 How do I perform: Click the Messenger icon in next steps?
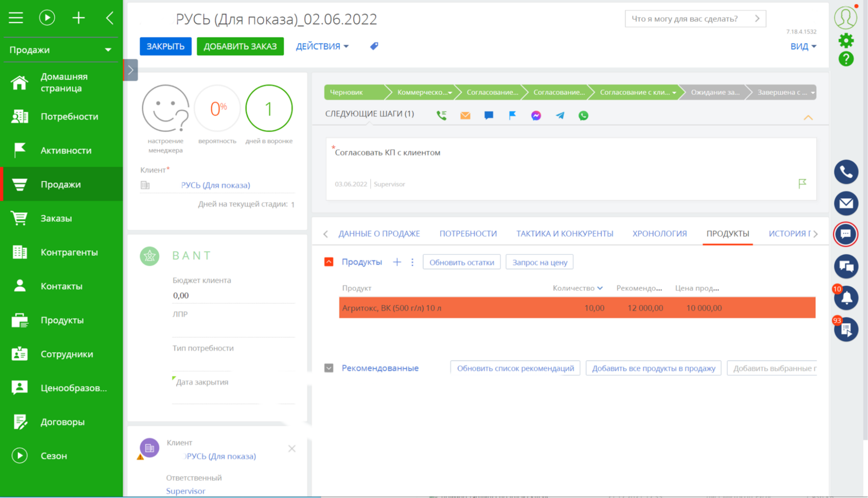(536, 115)
